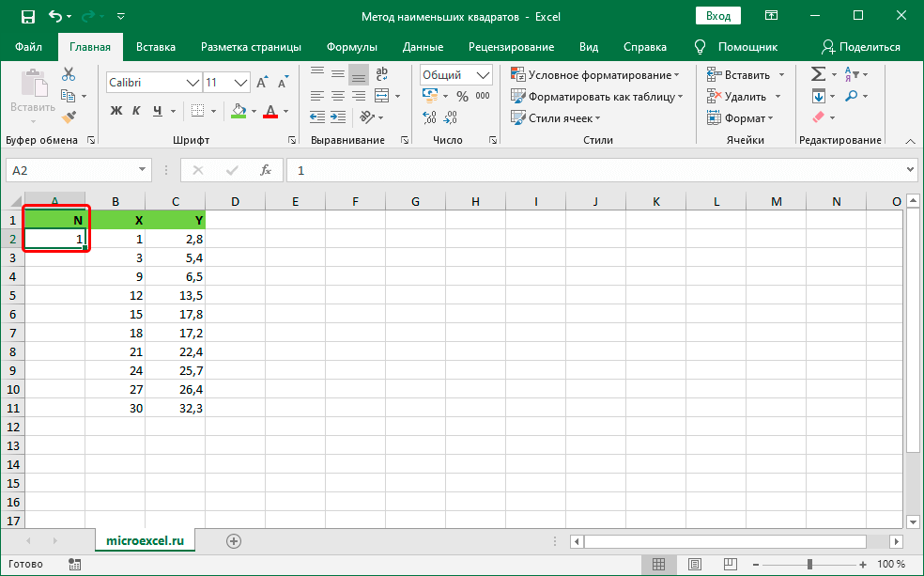The height and width of the screenshot is (576, 924).
Task: Switch to the Вставка ribbon tab
Action: pos(156,47)
